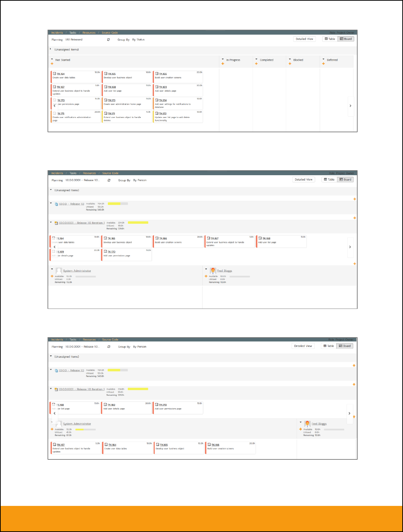This screenshot has width=403, height=532.
Task: Click task icon on TK:167 card in middle screenshot
Action: (x=208, y=238)
